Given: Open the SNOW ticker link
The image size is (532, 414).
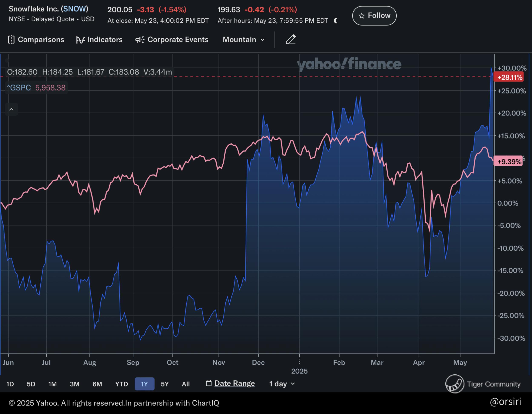Looking at the screenshot, I should pyautogui.click(x=74, y=9).
